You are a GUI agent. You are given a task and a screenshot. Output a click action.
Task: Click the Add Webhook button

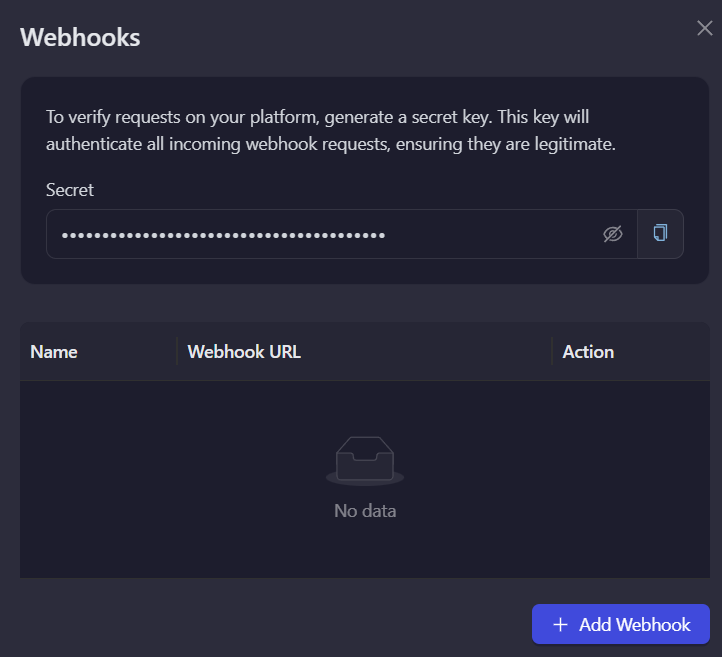click(x=621, y=624)
